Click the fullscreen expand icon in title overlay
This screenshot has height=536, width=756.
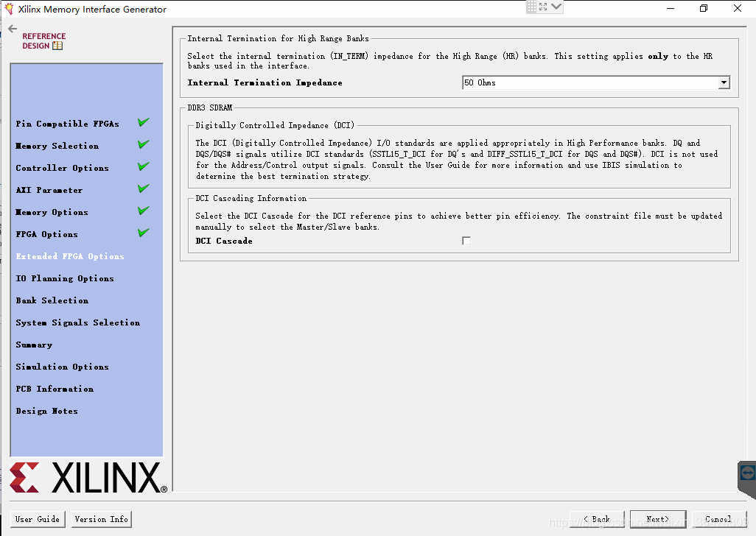pos(543,7)
